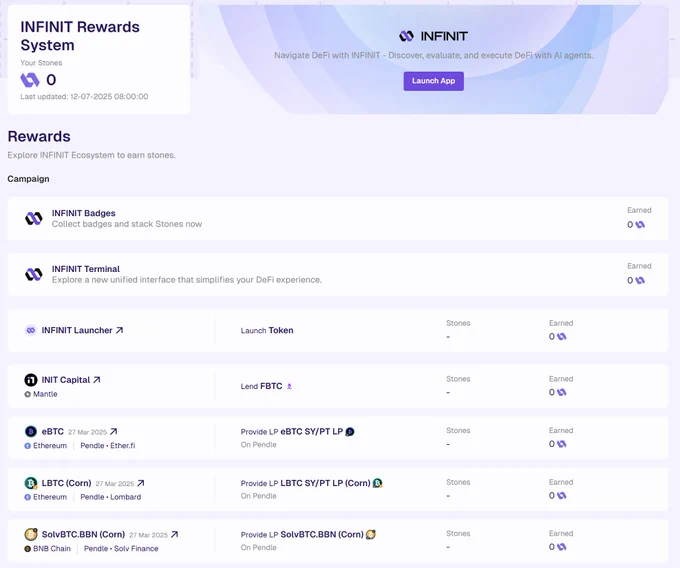Viewport: 680px width, 568px height.
Task: Click the Launch Token action text
Action: click(x=267, y=330)
